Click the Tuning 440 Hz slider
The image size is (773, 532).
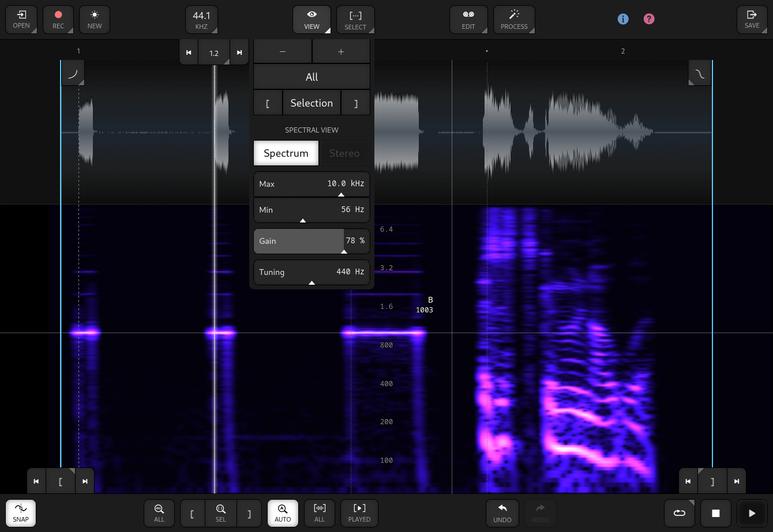tap(312, 272)
